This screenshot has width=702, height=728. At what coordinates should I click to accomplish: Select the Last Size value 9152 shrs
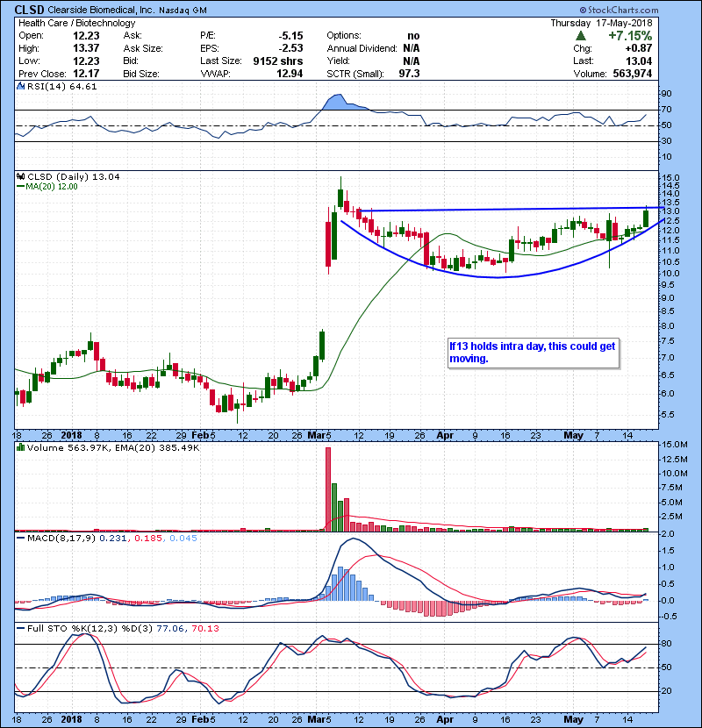click(x=278, y=61)
